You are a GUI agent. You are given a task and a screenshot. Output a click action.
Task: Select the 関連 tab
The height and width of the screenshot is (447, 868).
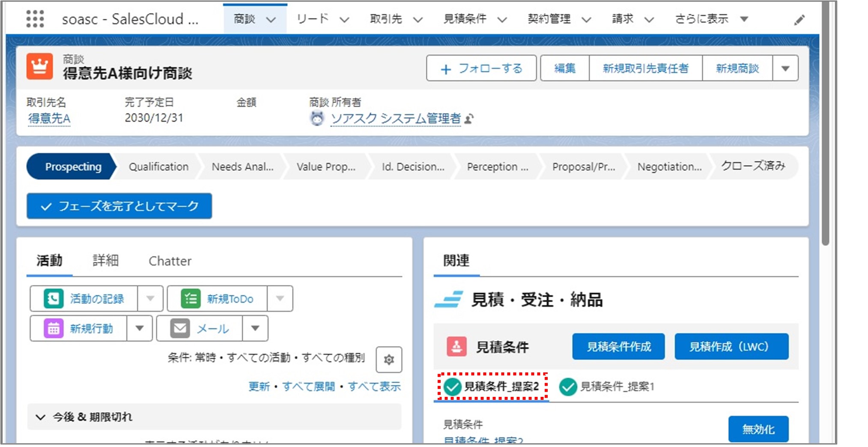(x=456, y=261)
